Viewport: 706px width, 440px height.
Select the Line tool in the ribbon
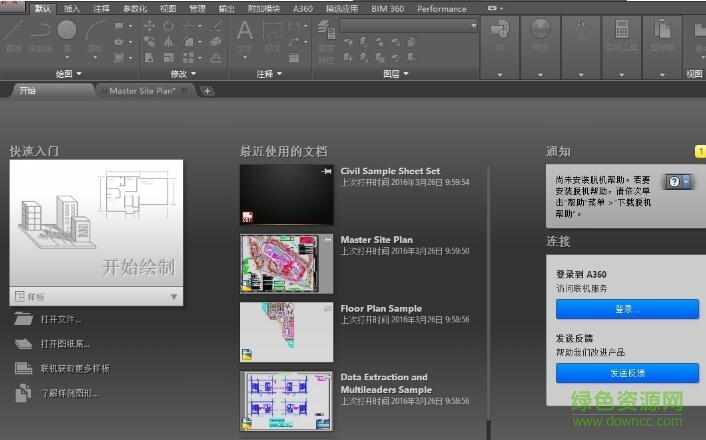[x=14, y=32]
